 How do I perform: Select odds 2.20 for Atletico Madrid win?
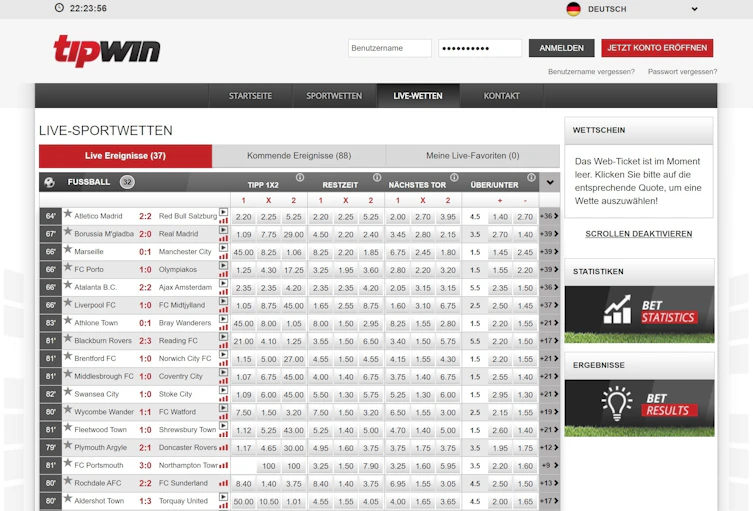coord(243,216)
